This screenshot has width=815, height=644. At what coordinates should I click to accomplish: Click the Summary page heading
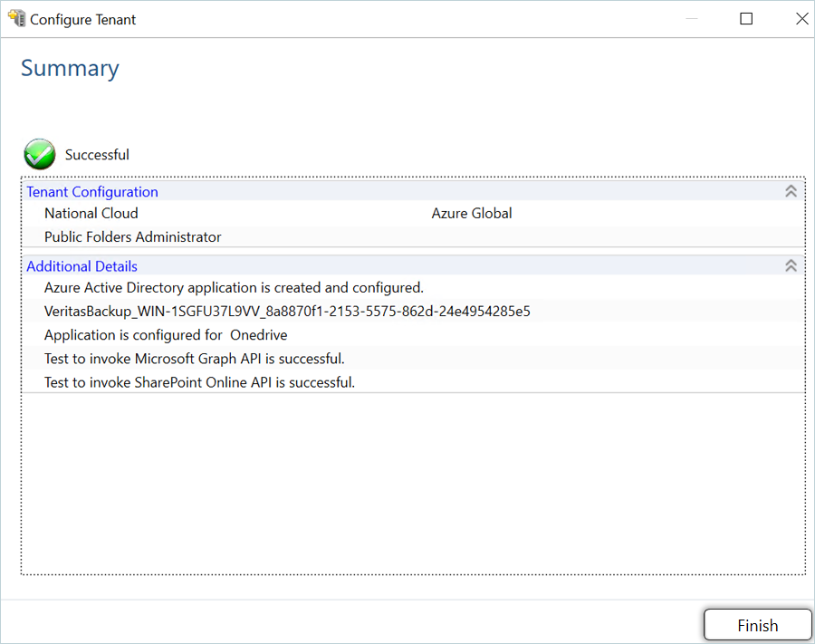[70, 69]
